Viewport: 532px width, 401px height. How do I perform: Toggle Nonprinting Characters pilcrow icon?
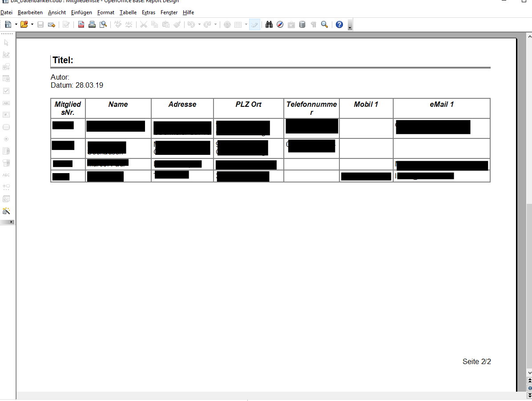click(314, 25)
